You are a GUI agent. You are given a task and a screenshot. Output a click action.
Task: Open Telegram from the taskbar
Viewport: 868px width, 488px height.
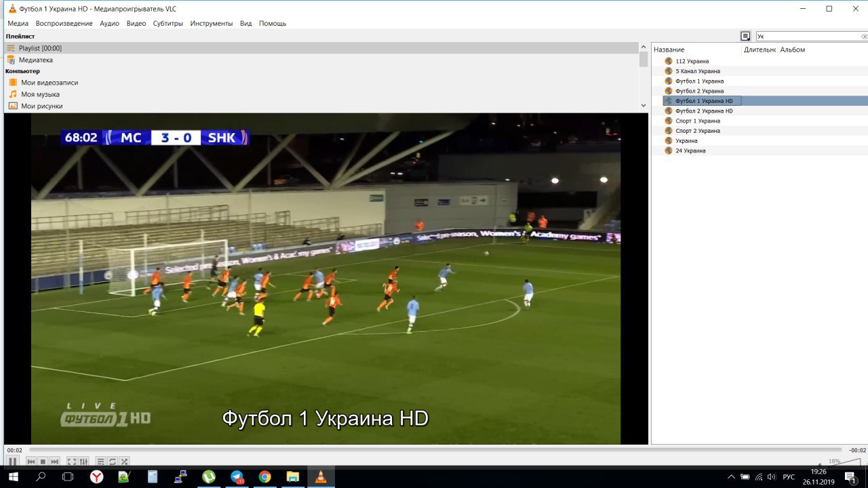tap(237, 477)
